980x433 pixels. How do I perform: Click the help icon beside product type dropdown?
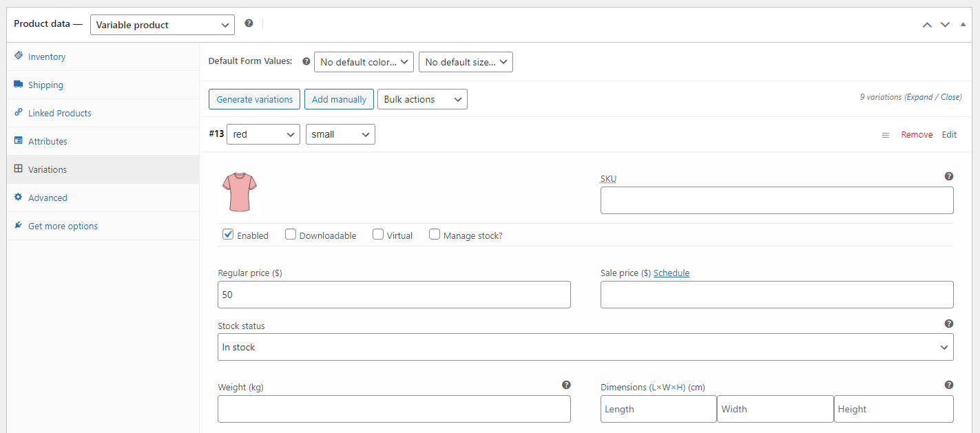(249, 23)
